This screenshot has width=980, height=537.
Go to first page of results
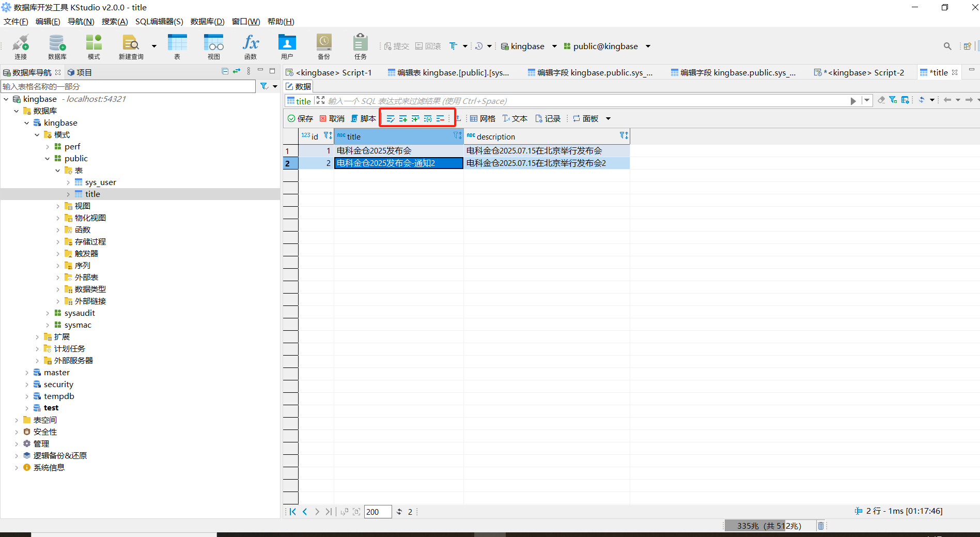pos(293,512)
